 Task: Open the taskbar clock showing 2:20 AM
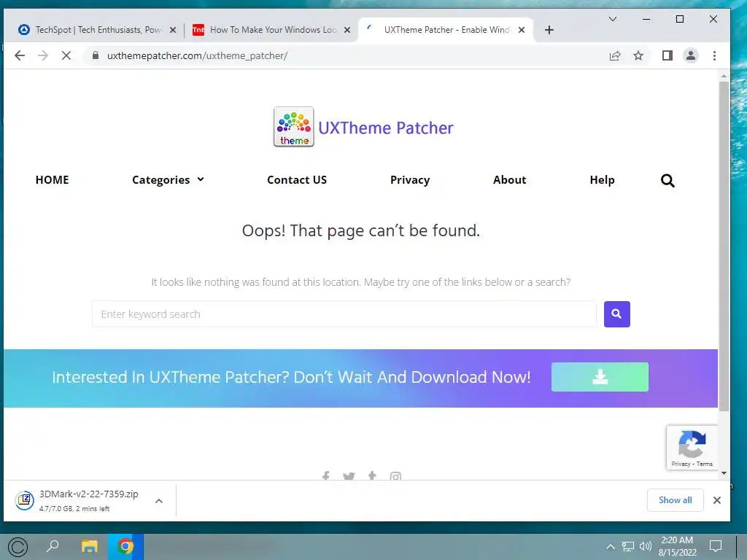(677, 546)
